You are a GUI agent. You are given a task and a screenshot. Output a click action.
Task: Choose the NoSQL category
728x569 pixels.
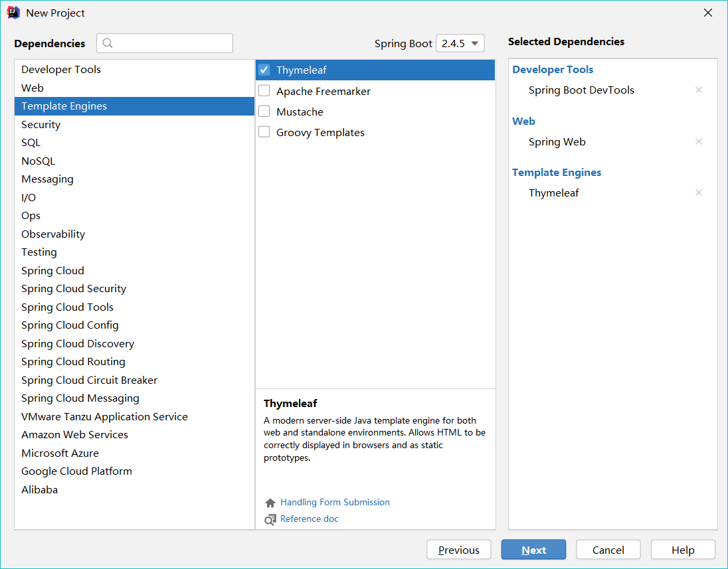coord(135,161)
